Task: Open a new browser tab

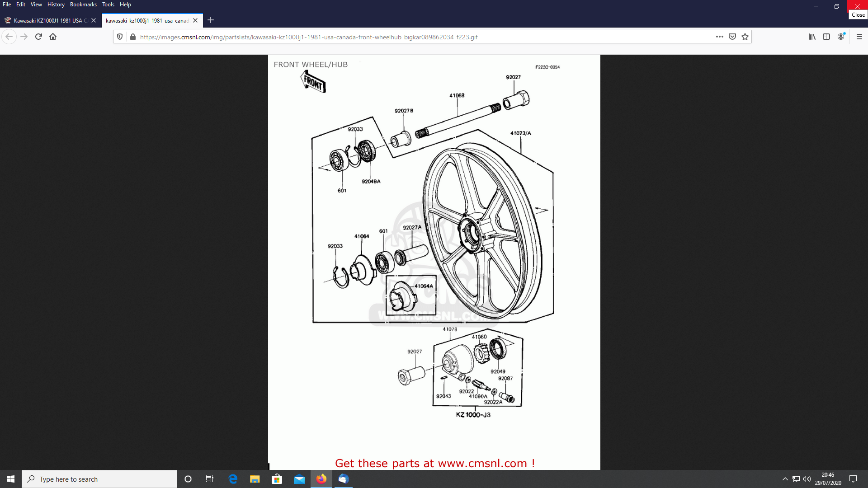Action: 211,20
